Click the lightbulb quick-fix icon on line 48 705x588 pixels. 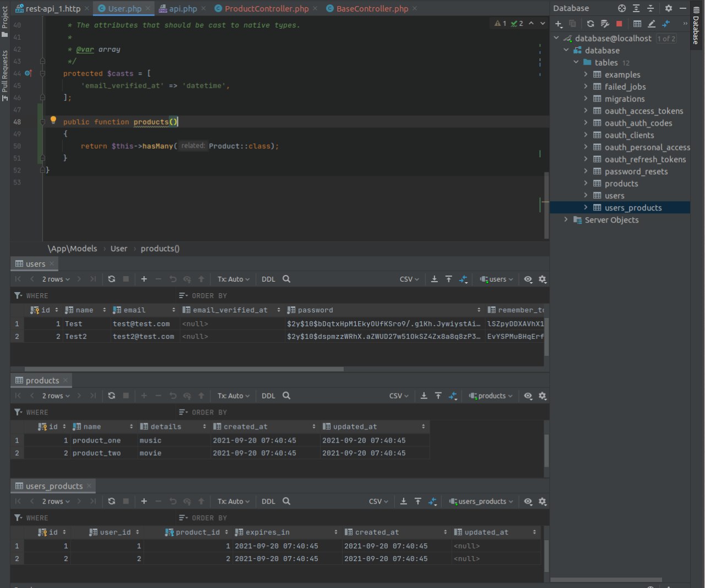pyautogui.click(x=53, y=120)
